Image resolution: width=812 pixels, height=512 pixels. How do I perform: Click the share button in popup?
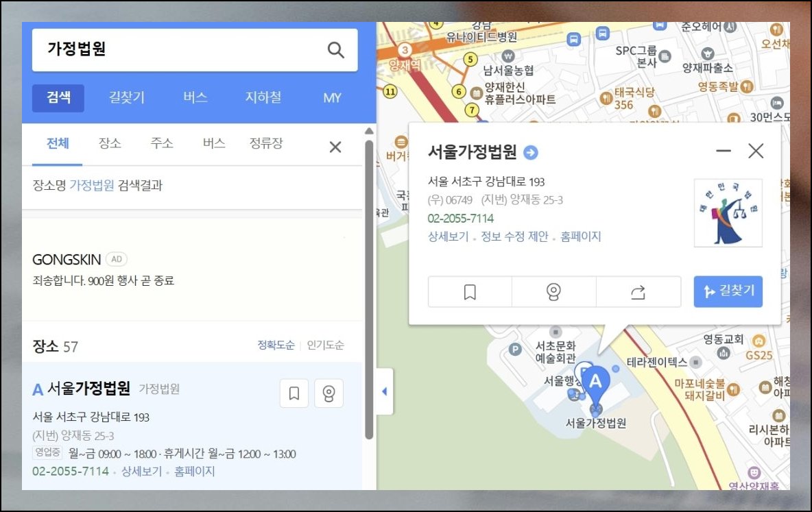point(638,292)
